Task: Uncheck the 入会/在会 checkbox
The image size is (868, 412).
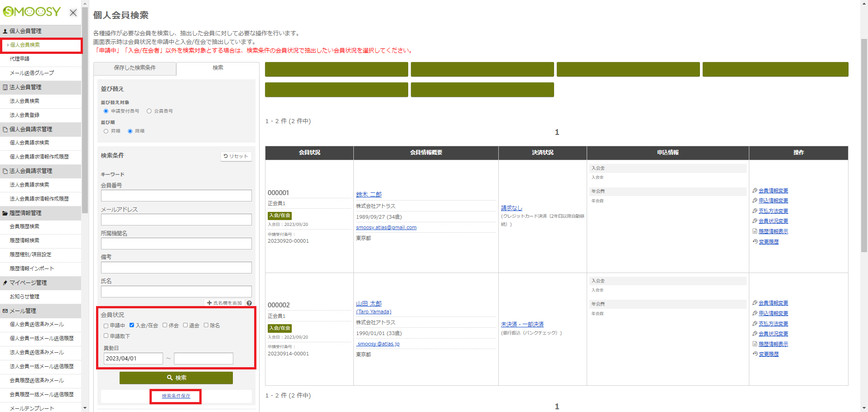Action: tap(132, 325)
